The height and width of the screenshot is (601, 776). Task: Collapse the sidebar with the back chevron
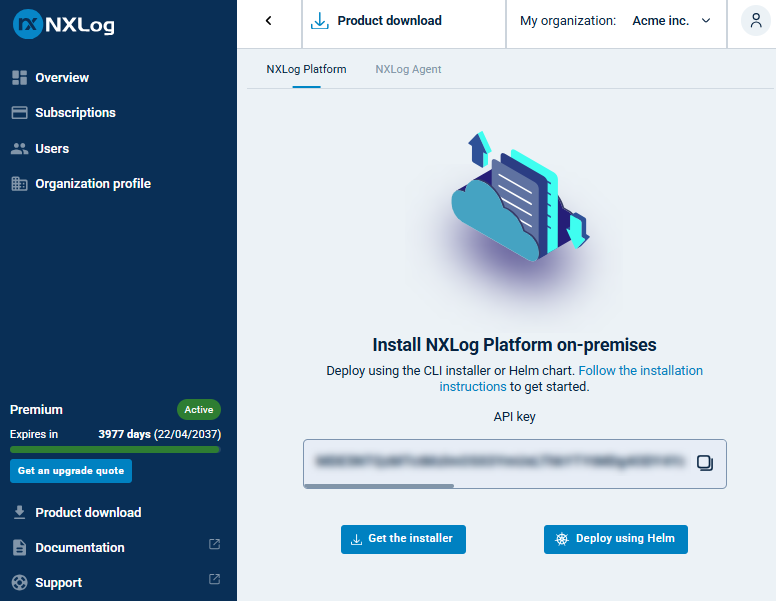tap(269, 21)
